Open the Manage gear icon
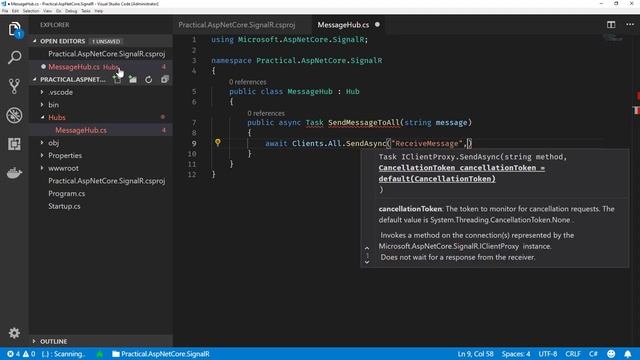The width and height of the screenshot is (640, 360). (x=14, y=333)
